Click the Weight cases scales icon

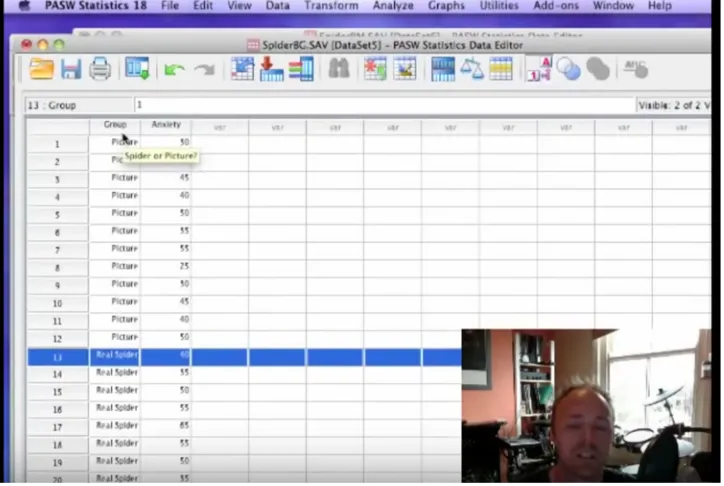click(x=472, y=69)
